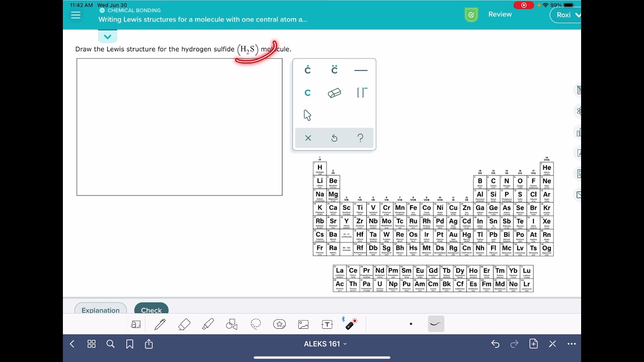Select the atom symbol C tool

pyautogui.click(x=307, y=93)
